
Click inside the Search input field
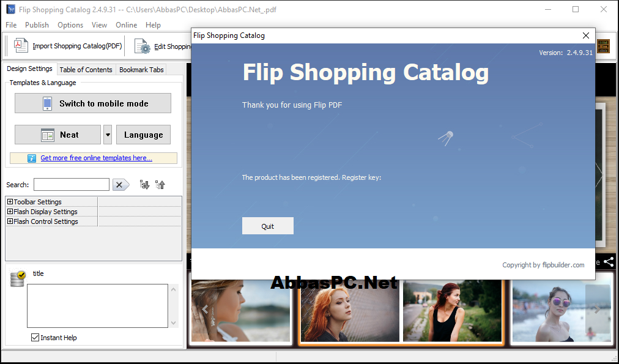click(x=72, y=184)
